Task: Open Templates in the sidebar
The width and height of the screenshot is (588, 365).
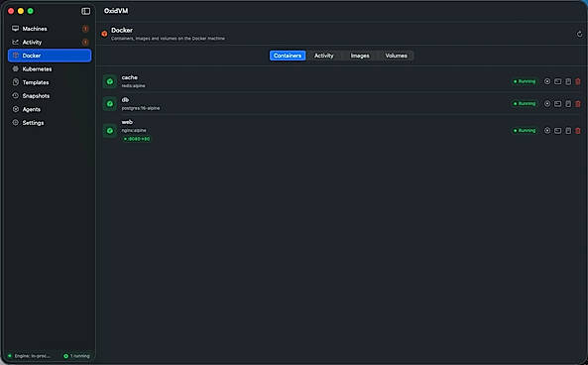Action: click(x=50, y=82)
